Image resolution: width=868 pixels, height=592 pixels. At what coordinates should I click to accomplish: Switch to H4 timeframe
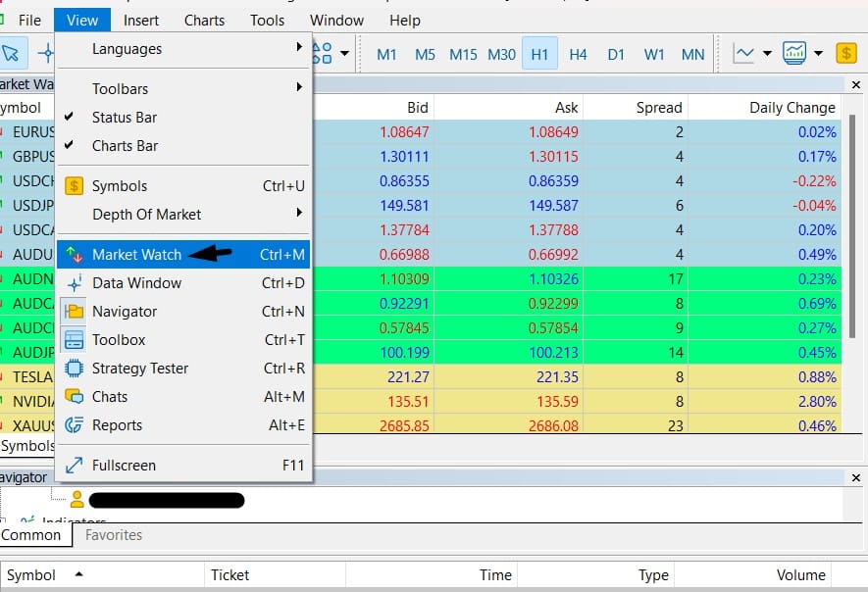click(x=578, y=54)
